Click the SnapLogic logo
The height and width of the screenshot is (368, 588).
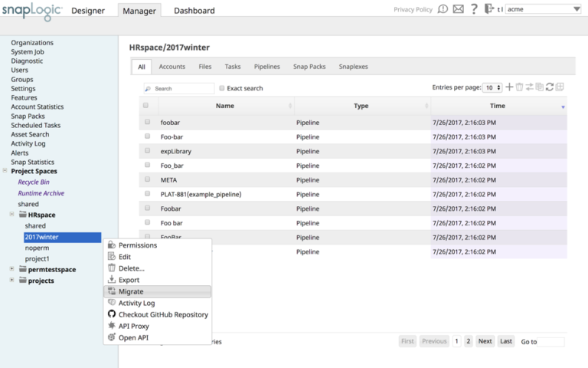pos(32,11)
